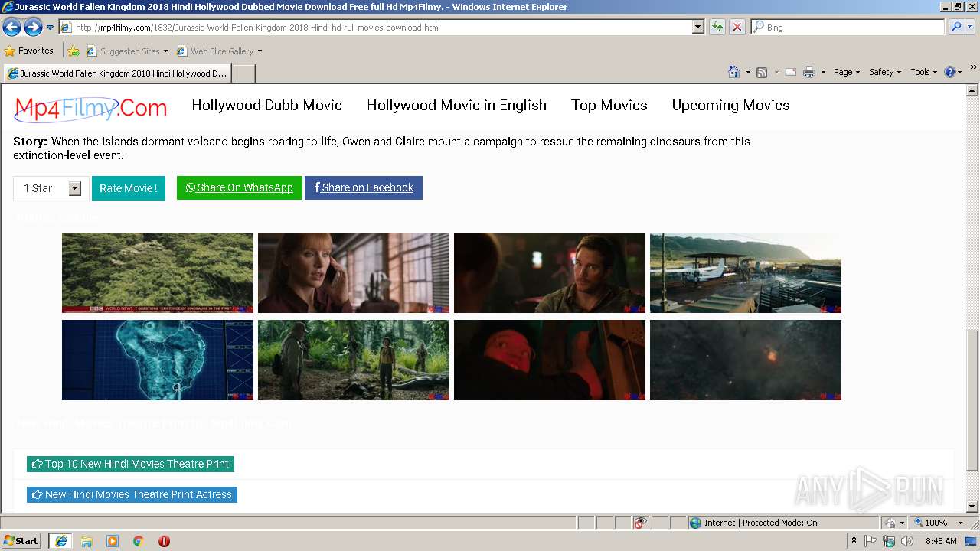Open the jungle aerial view screenshot thumbnail
This screenshot has width=980, height=551.
pyautogui.click(x=158, y=273)
